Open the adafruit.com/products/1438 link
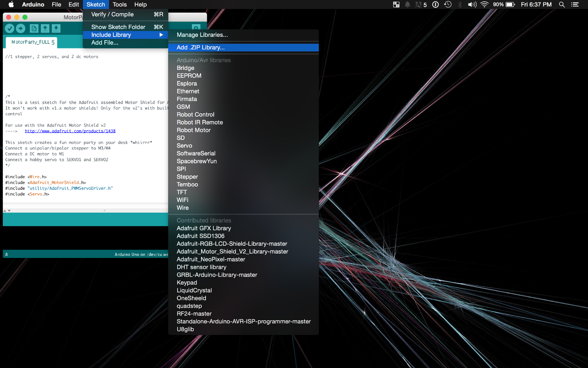The width and height of the screenshot is (588, 368). [x=70, y=131]
